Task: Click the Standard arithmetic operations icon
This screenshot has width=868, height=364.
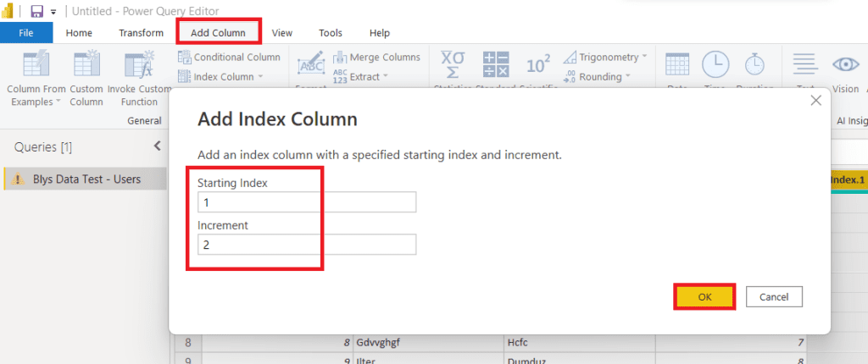Action: [x=495, y=64]
